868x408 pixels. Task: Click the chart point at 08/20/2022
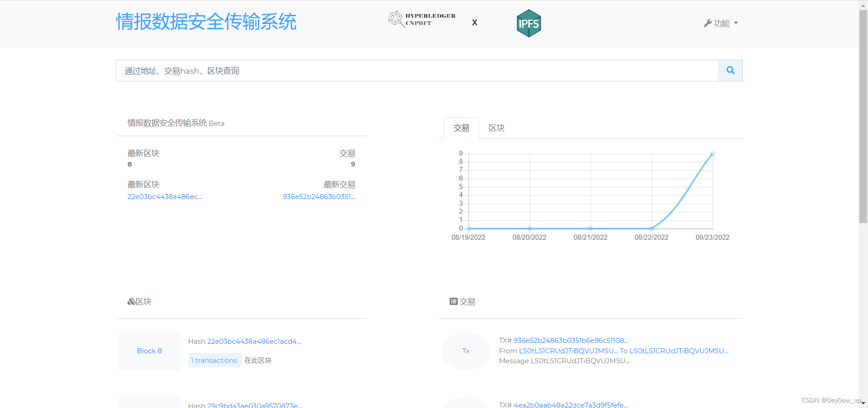pyautogui.click(x=529, y=228)
